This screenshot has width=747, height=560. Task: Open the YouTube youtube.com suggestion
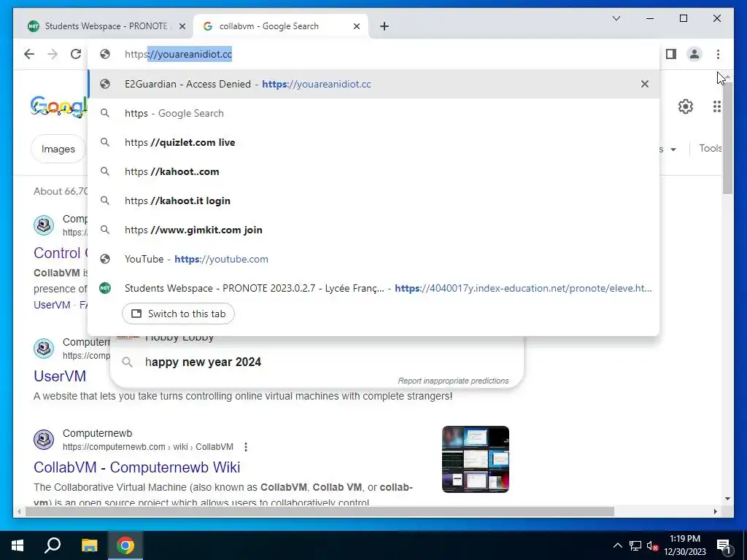click(373, 259)
